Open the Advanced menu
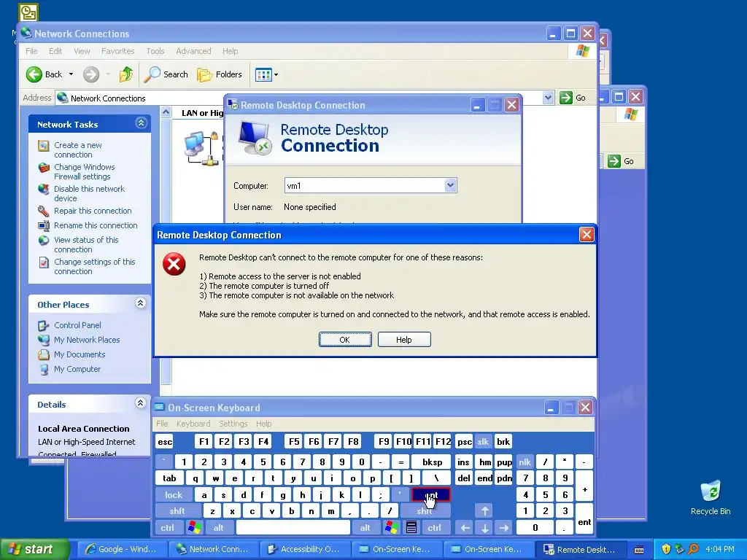Image resolution: width=747 pixels, height=560 pixels. click(x=193, y=51)
